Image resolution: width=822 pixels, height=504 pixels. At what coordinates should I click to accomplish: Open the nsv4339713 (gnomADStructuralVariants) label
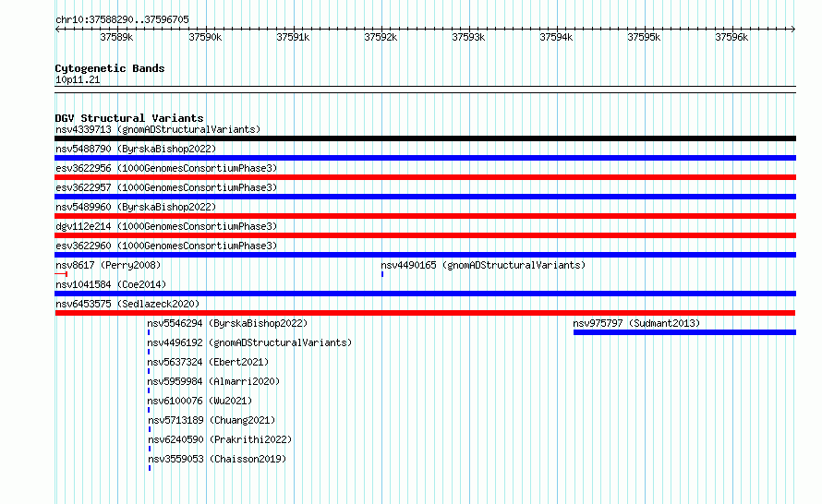(x=158, y=129)
